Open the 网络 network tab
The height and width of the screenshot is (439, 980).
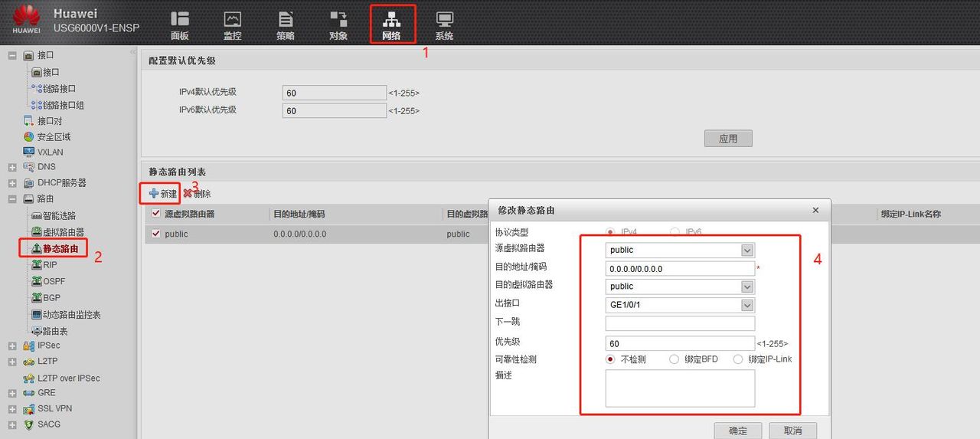[x=391, y=25]
